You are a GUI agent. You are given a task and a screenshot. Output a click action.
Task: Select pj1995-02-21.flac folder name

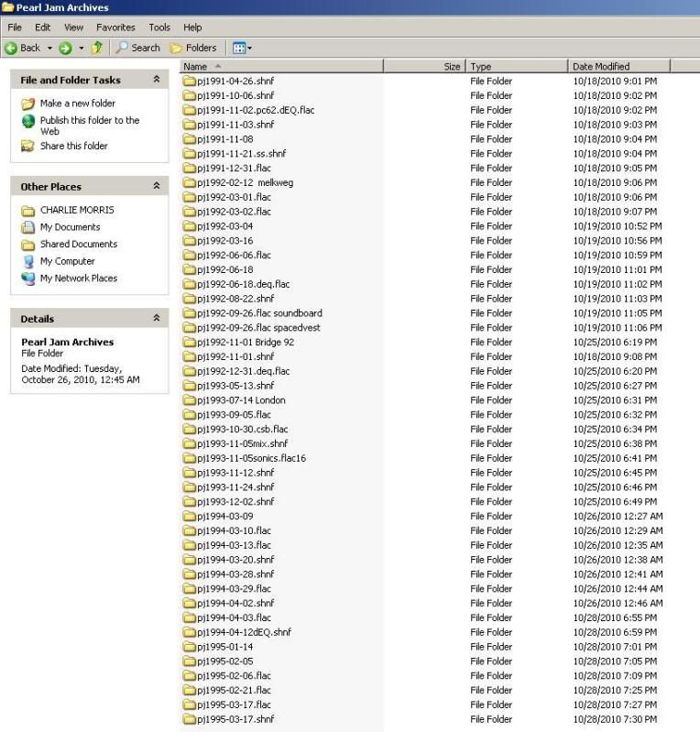click(x=234, y=691)
